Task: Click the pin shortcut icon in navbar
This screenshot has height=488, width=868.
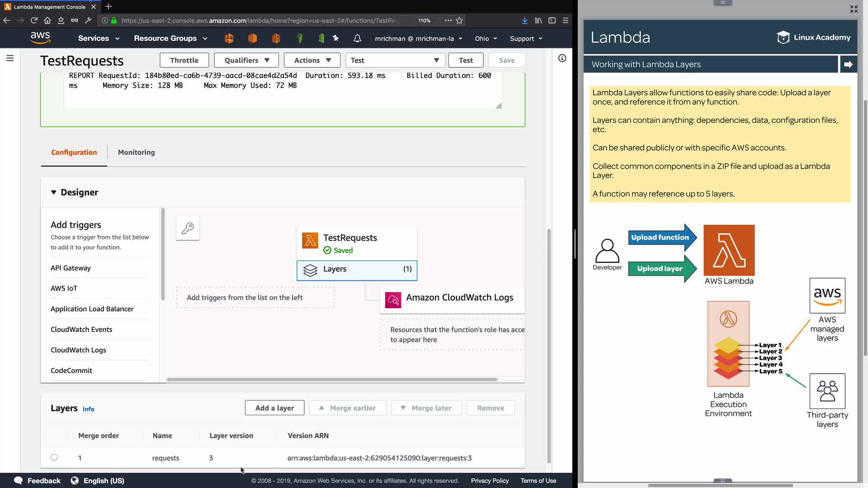Action: coord(336,38)
